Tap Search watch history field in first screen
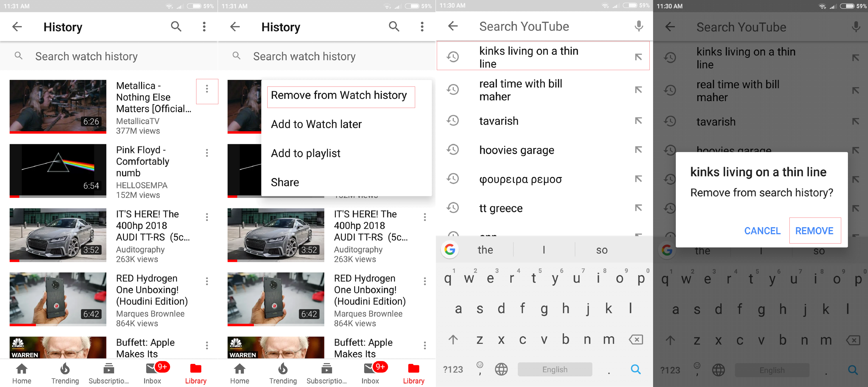 [x=109, y=56]
